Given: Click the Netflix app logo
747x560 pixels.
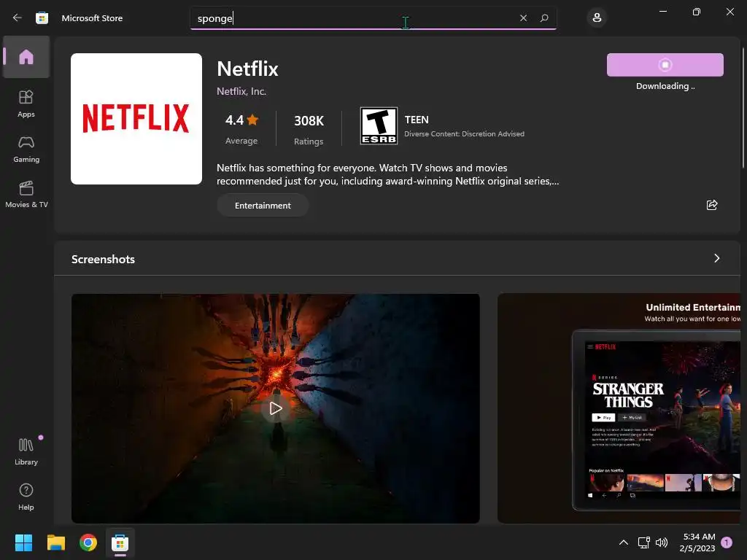Looking at the screenshot, I should (x=136, y=119).
